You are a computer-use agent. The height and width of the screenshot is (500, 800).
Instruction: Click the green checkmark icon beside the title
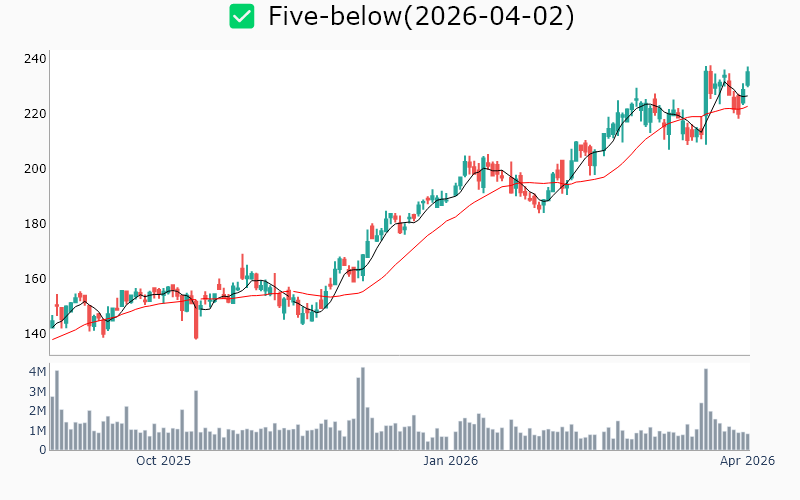point(241,16)
